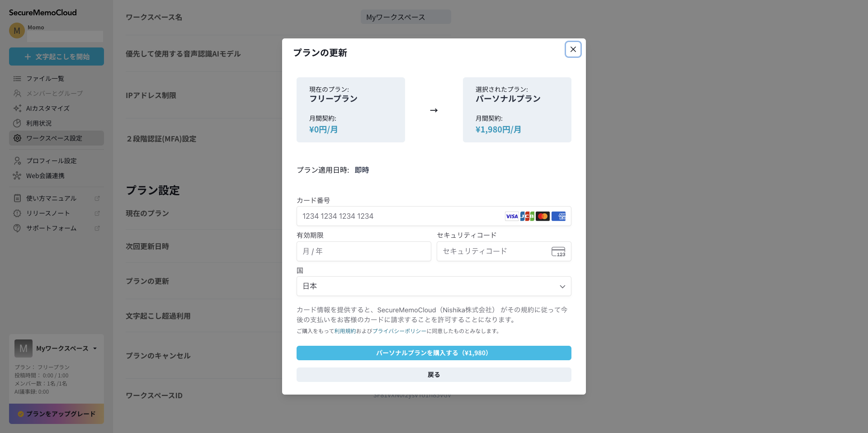The image size is (868, 433).
Task: Click the サポートフォーム help icon
Action: coord(17,228)
